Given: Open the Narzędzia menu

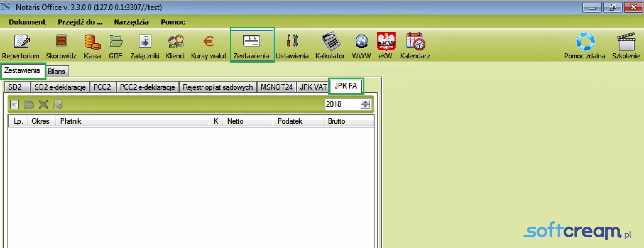Looking at the screenshot, I should (131, 22).
